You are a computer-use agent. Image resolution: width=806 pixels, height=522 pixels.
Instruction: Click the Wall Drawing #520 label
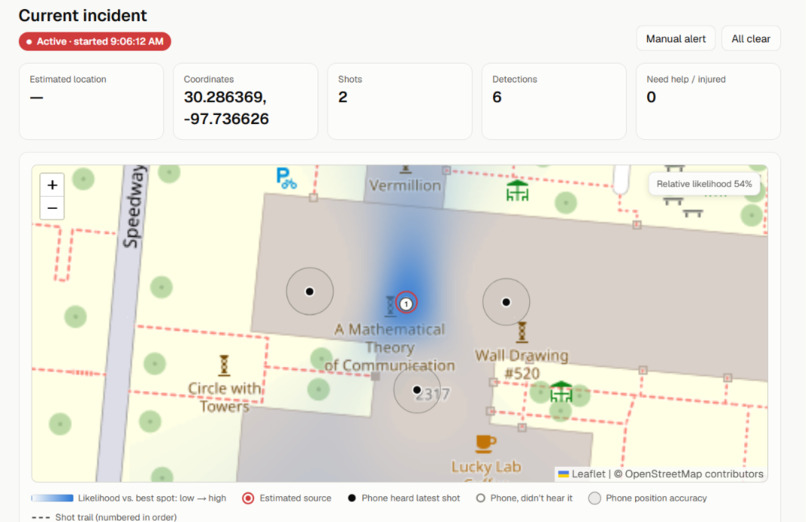522,364
